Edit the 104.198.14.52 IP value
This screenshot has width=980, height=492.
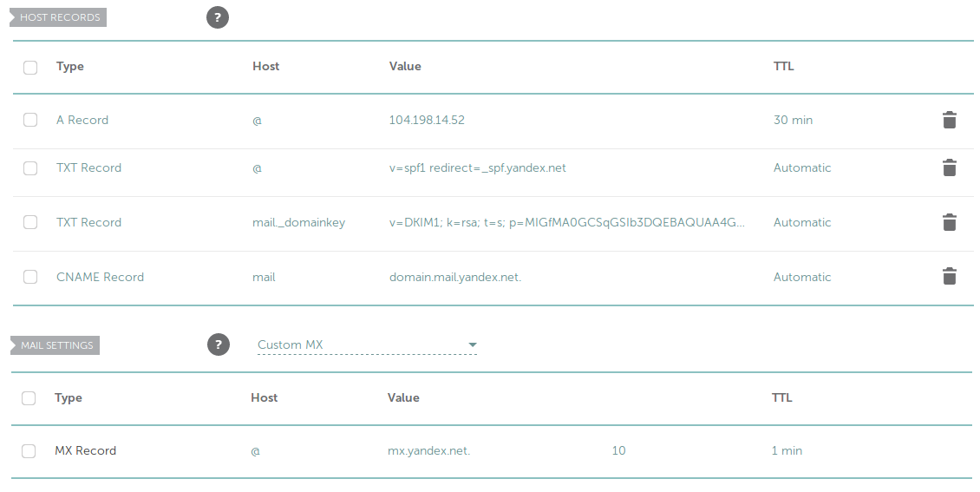[x=427, y=120]
